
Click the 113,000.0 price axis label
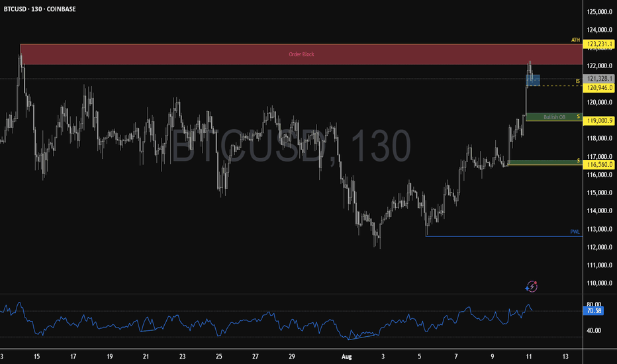coord(599,229)
